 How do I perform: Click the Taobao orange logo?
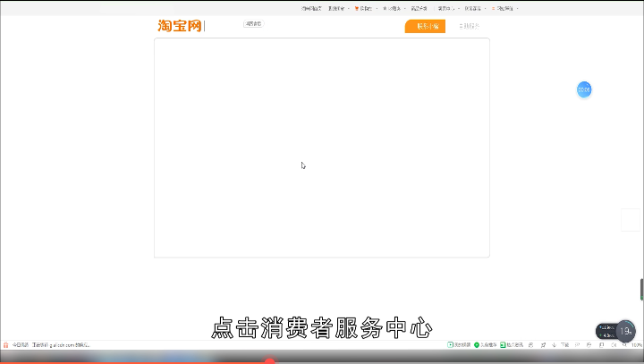click(180, 26)
